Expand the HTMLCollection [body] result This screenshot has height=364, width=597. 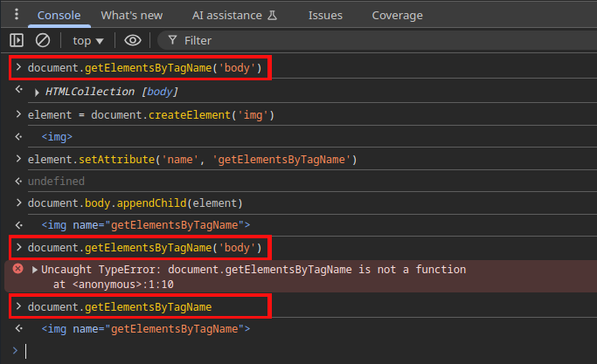(x=37, y=93)
